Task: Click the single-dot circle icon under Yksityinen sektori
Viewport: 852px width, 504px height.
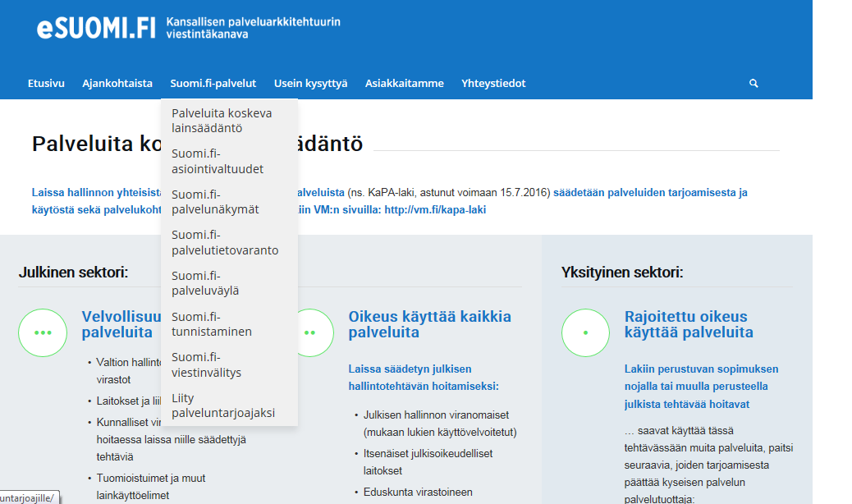Action: click(585, 332)
